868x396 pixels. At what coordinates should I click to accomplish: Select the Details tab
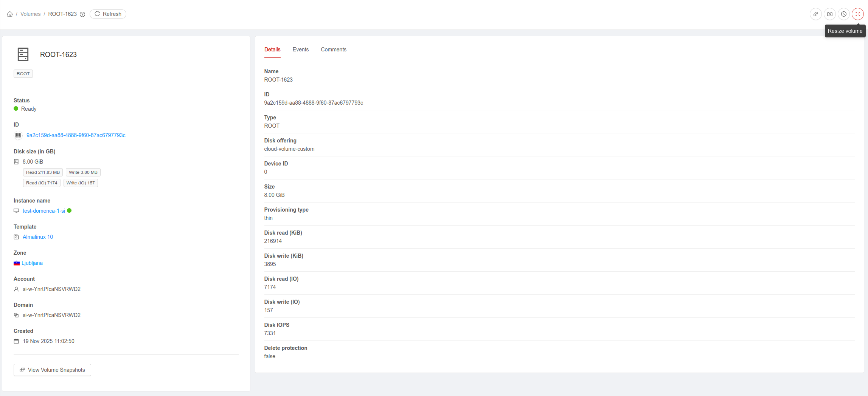tap(272, 49)
